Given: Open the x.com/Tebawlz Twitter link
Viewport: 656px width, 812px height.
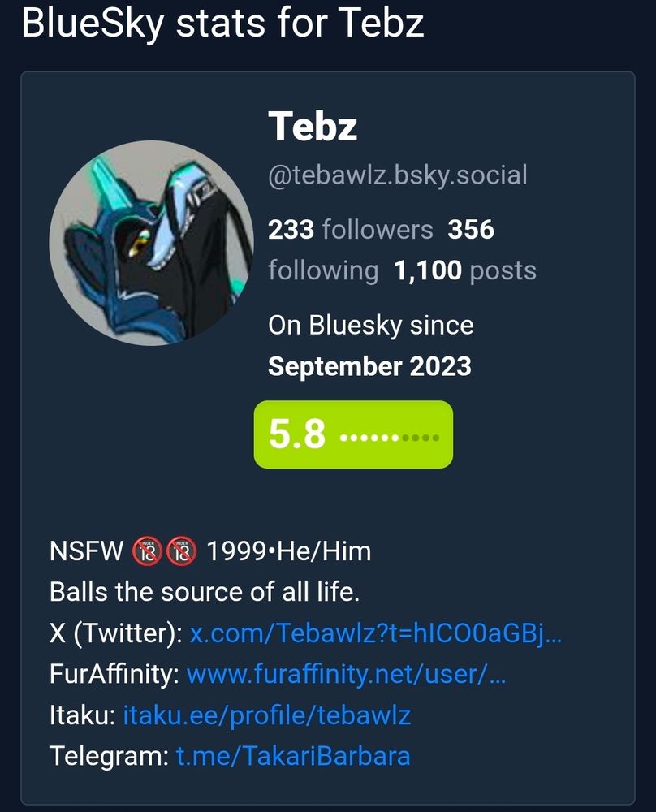Looking at the screenshot, I should click(376, 633).
